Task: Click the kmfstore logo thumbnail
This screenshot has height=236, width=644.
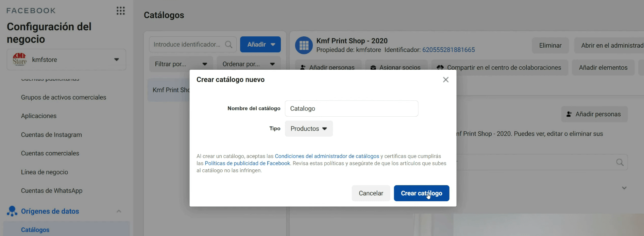Action: 19,60
